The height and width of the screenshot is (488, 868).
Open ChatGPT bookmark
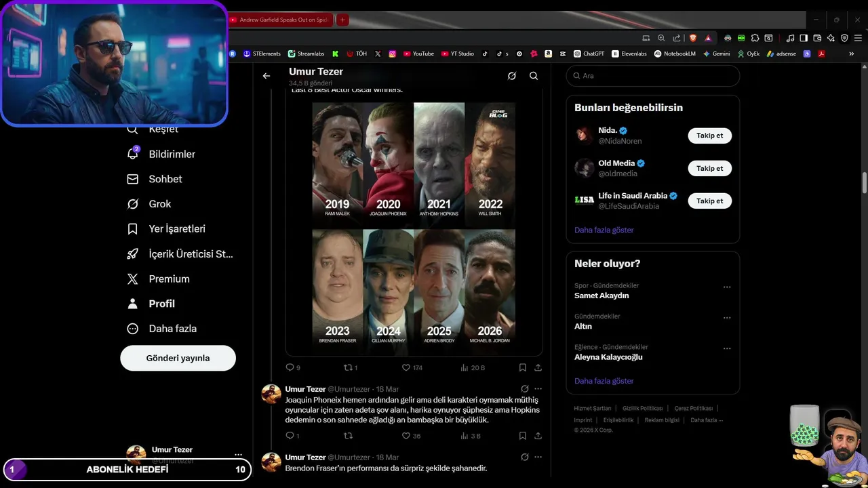589,54
